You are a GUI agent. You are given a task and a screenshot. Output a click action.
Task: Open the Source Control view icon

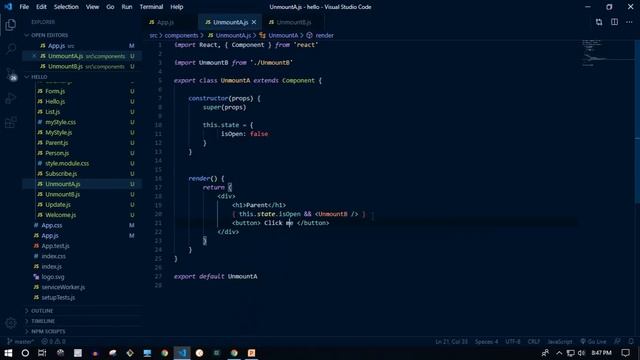[x=11, y=74]
